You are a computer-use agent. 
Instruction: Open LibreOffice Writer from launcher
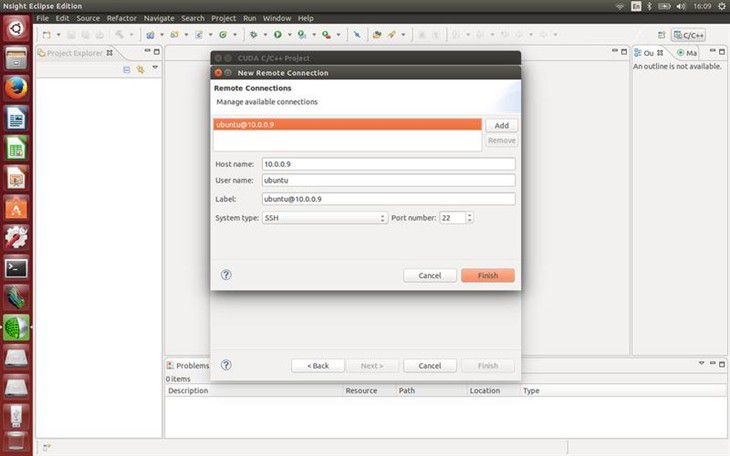click(x=16, y=118)
